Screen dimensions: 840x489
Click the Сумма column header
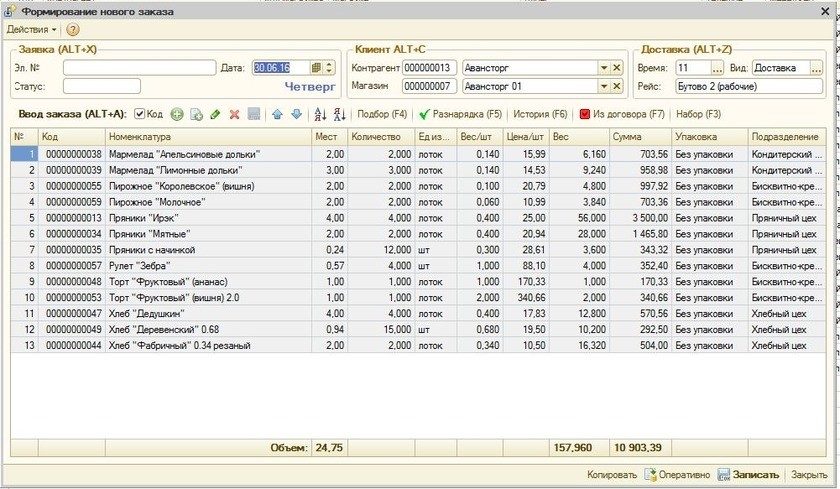point(640,137)
